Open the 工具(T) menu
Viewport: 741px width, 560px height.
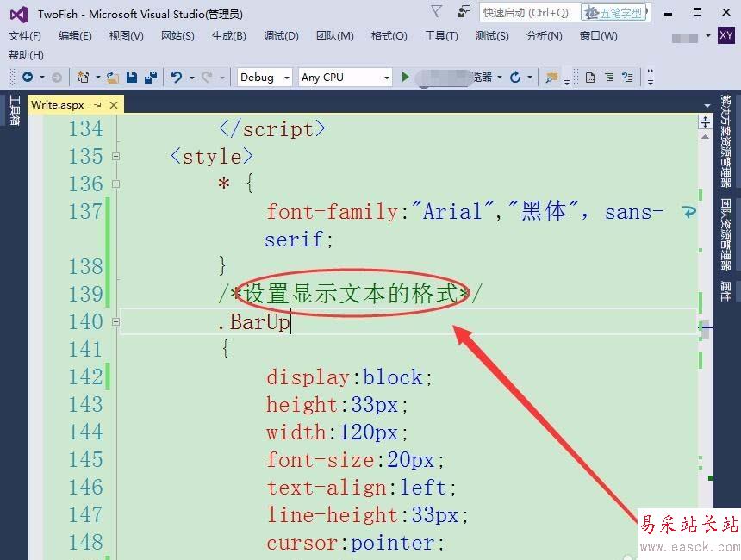pyautogui.click(x=441, y=36)
